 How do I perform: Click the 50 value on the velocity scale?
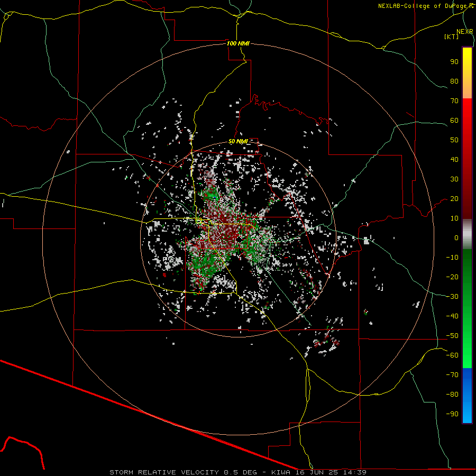(454, 140)
